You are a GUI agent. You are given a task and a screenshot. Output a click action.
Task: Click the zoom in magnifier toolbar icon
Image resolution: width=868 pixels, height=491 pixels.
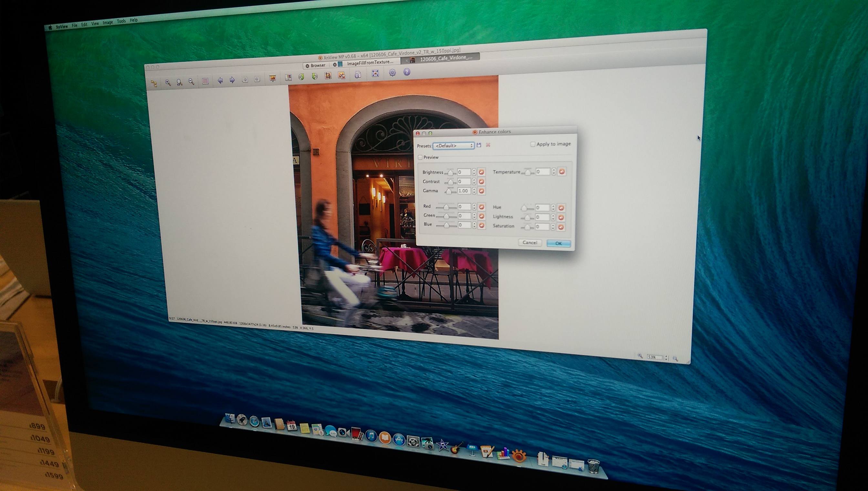click(x=168, y=83)
